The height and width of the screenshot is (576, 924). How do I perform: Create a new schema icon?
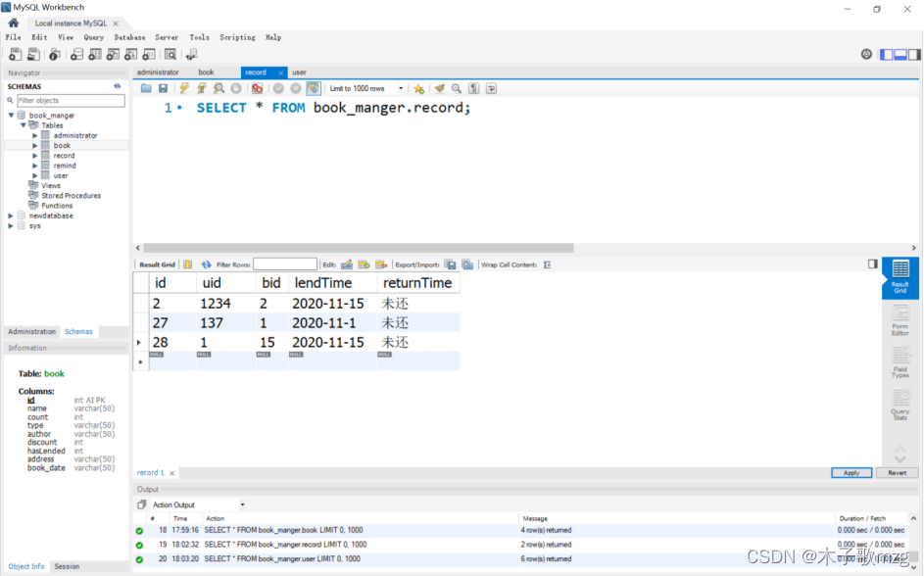coord(76,54)
